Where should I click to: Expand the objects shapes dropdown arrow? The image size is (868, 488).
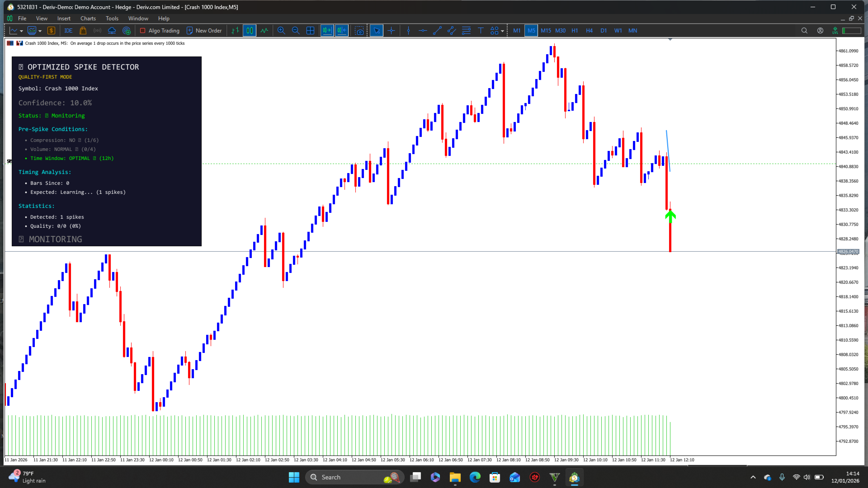pos(502,31)
